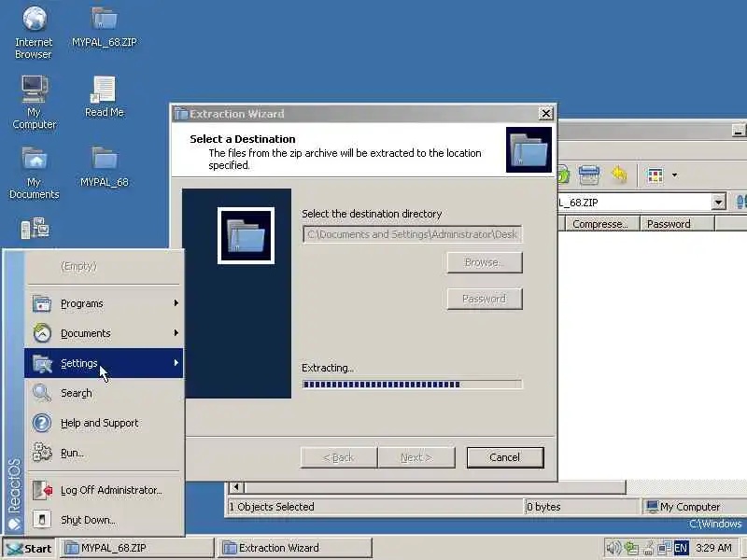747x560 pixels.
Task: Click the green safely remove tray icon
Action: click(631, 548)
